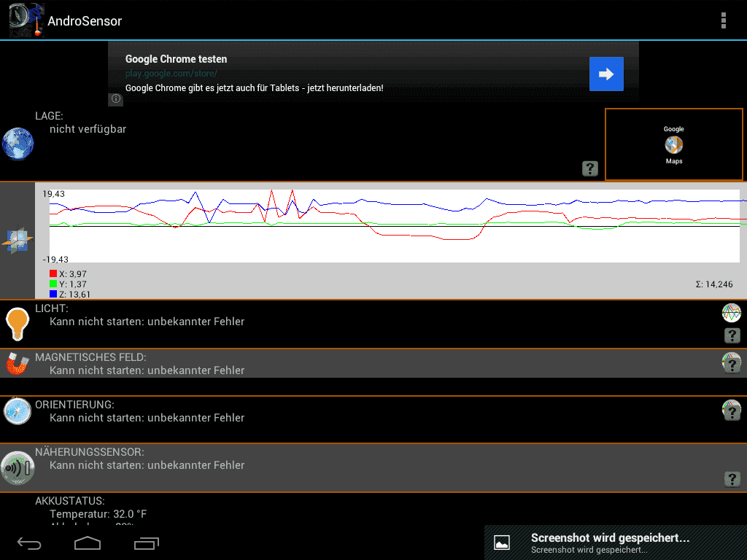Viewport: 747px width, 560px height.
Task: Go back with Android back button
Action: pyautogui.click(x=29, y=543)
